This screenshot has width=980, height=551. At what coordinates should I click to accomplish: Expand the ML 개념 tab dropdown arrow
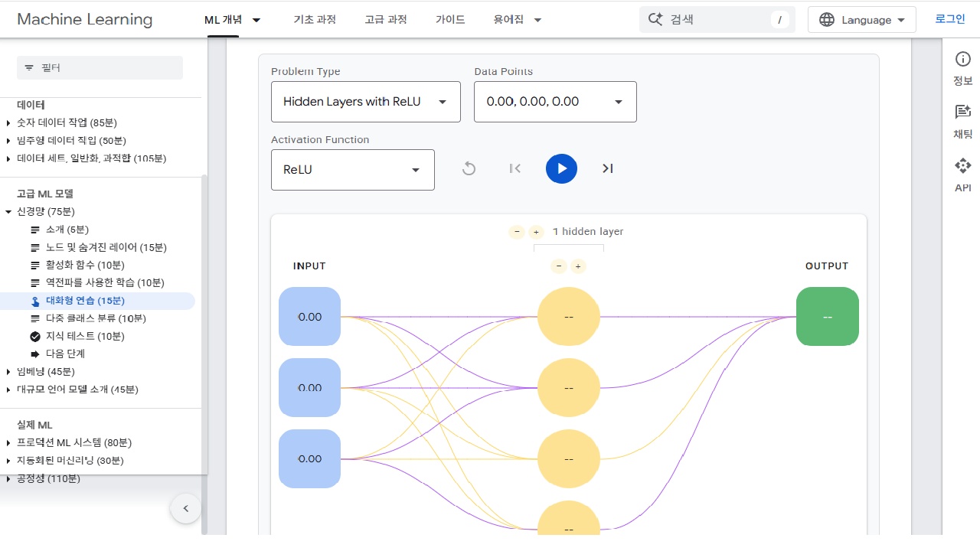(256, 20)
